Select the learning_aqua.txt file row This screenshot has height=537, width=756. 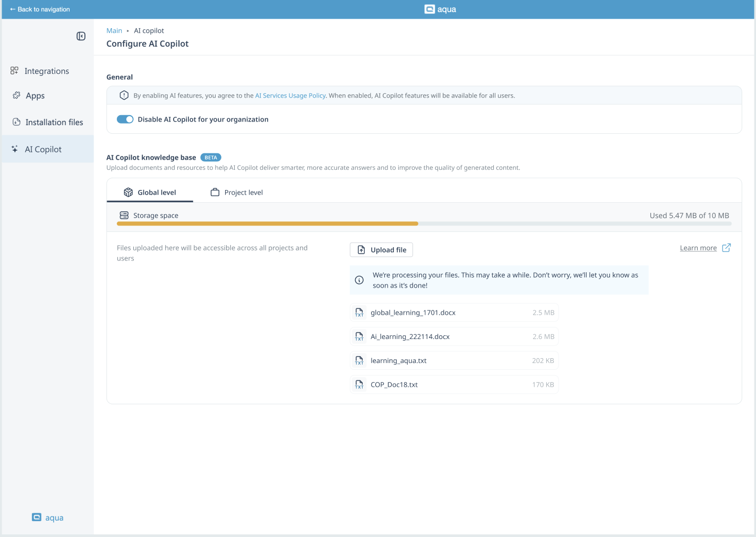click(x=454, y=361)
